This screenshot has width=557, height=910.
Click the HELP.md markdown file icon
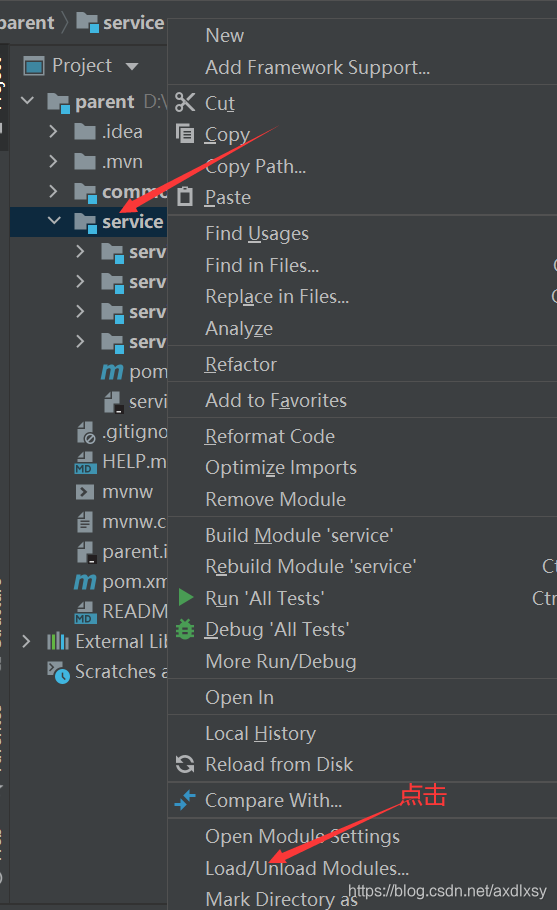click(x=86, y=463)
